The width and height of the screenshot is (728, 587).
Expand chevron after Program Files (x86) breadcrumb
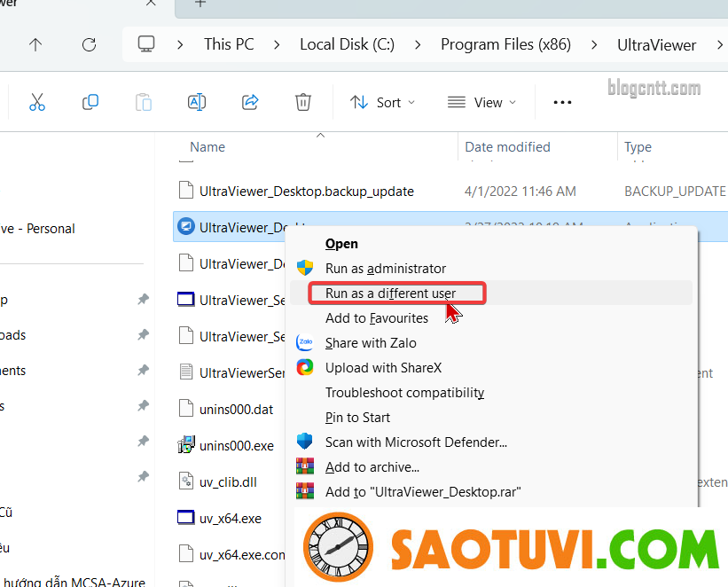594,45
